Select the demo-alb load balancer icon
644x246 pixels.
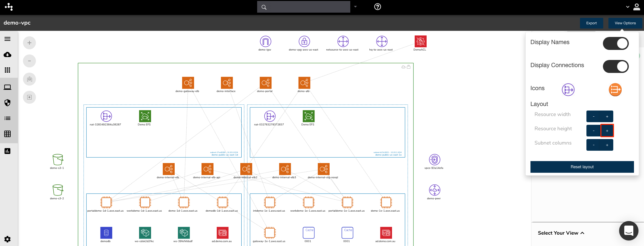click(x=304, y=83)
